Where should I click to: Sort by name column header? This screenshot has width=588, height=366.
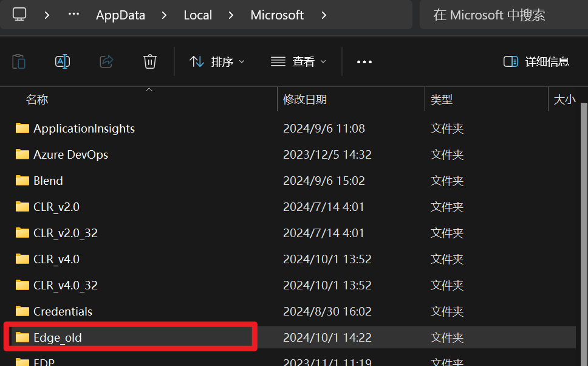pos(37,100)
